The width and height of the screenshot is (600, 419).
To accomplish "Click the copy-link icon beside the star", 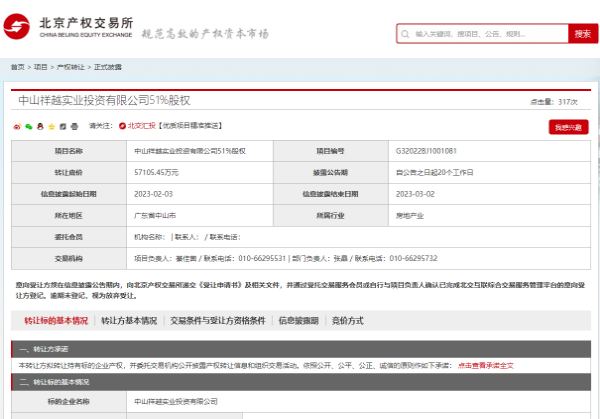I will pos(63,126).
